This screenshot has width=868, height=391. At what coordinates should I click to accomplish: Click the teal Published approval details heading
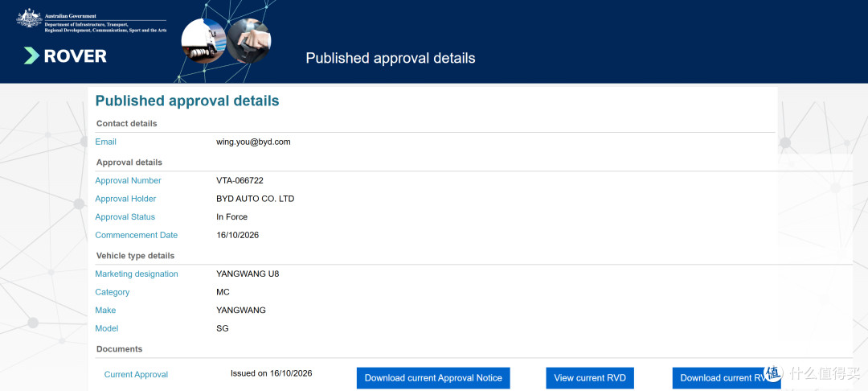coord(187,101)
